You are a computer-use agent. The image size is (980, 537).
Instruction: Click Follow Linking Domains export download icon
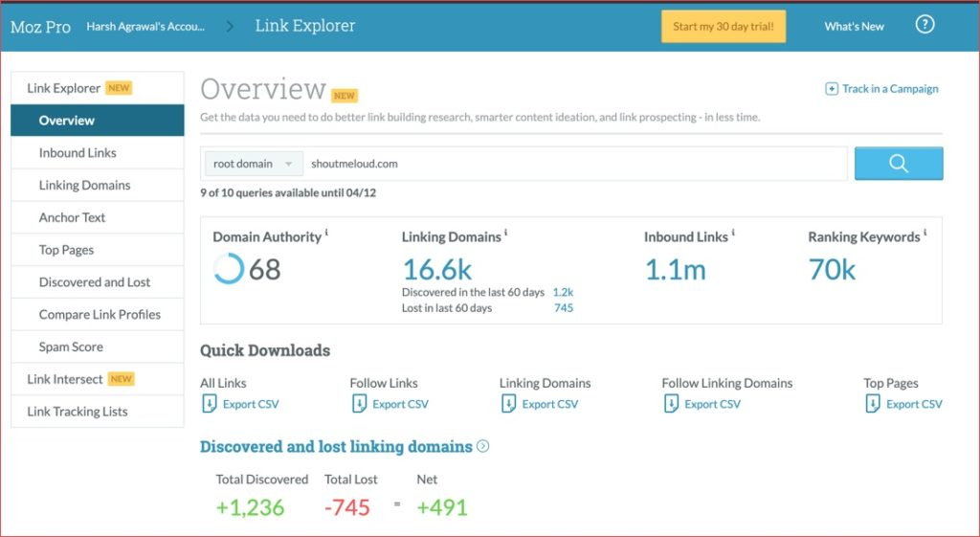point(671,404)
